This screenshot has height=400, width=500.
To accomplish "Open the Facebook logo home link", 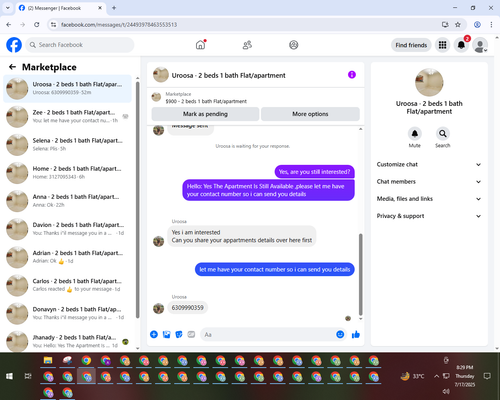I will [14, 45].
